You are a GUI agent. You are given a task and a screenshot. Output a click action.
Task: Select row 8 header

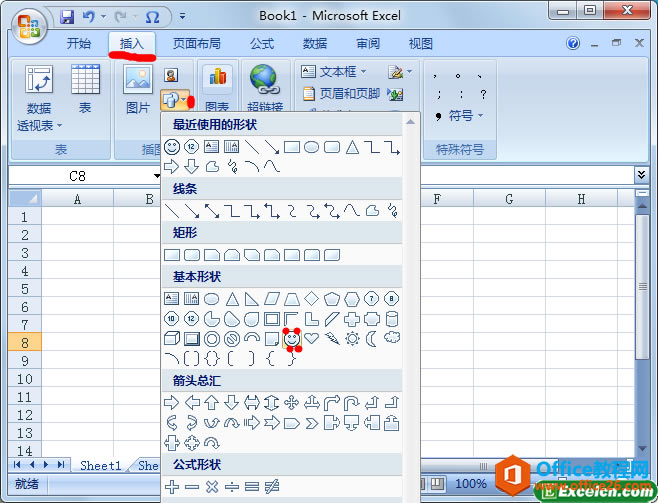pos(25,342)
